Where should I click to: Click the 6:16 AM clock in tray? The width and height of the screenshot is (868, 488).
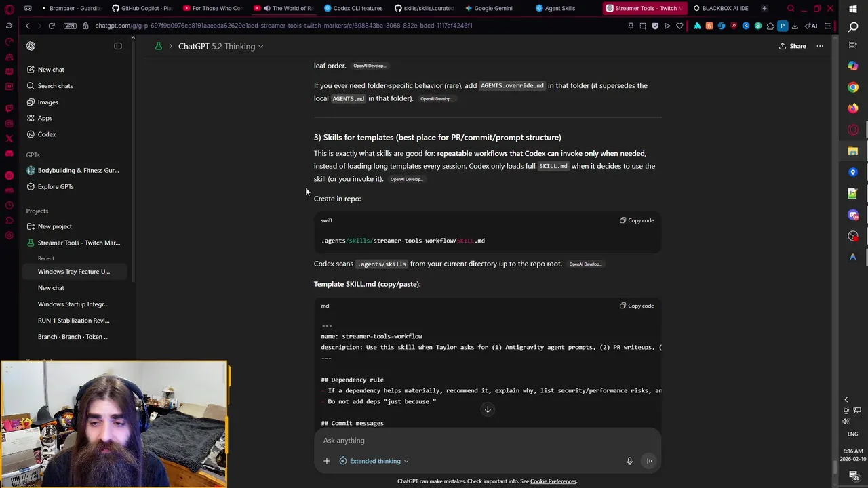point(853,451)
